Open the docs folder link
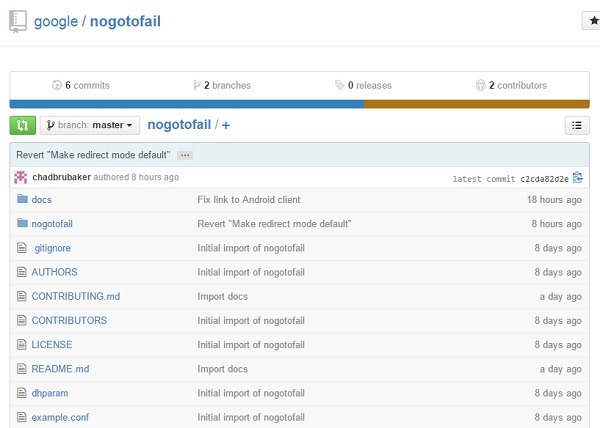600x428 pixels. coord(41,200)
